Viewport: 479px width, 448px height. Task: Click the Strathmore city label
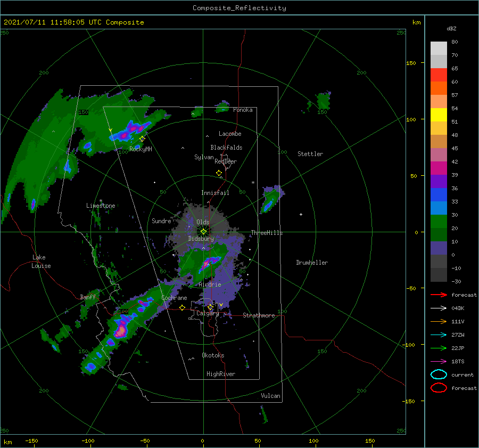pyautogui.click(x=259, y=315)
